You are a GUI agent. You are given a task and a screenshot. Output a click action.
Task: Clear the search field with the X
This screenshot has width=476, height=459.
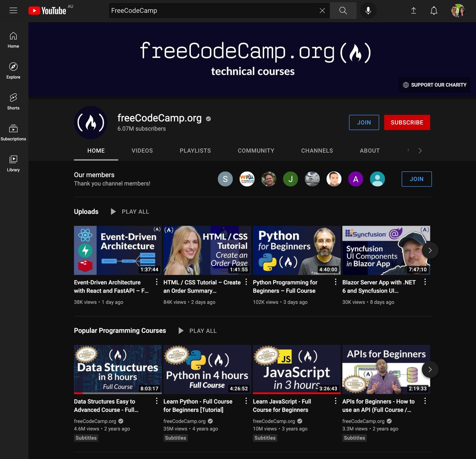click(x=322, y=11)
